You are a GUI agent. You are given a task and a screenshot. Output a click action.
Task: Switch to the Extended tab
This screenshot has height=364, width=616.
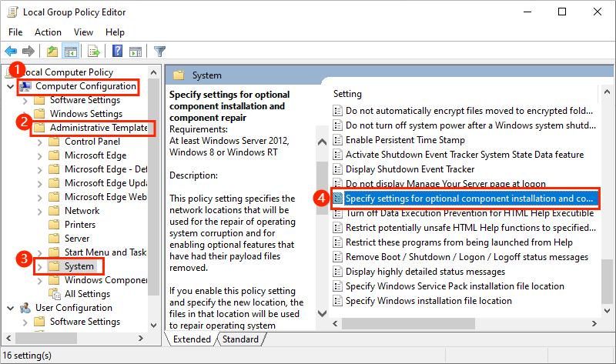coord(192,339)
